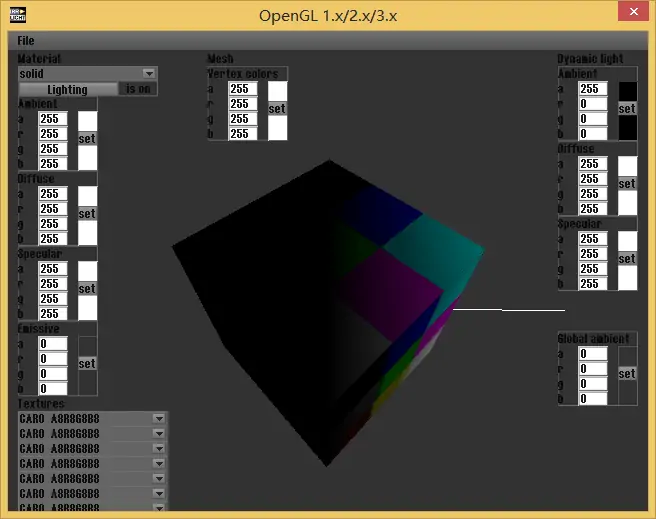Click set for Dynamic light Diffuse

627,184
